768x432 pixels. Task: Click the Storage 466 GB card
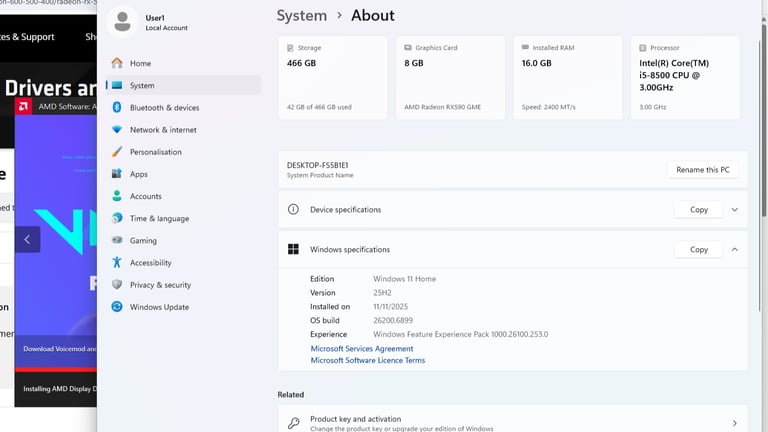(x=333, y=77)
